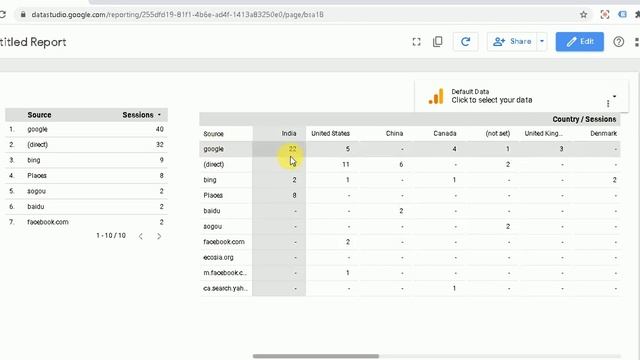Click India value 8 for Places

click(294, 196)
